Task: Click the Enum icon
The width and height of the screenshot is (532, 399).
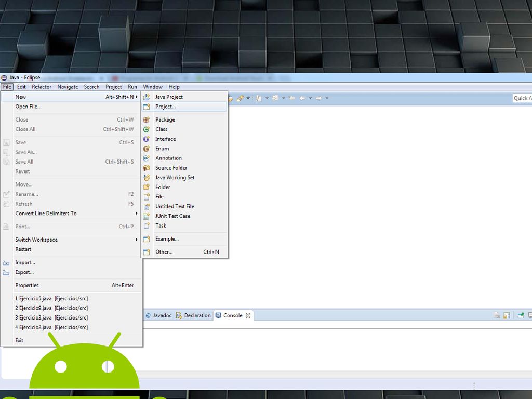Action: point(147,149)
